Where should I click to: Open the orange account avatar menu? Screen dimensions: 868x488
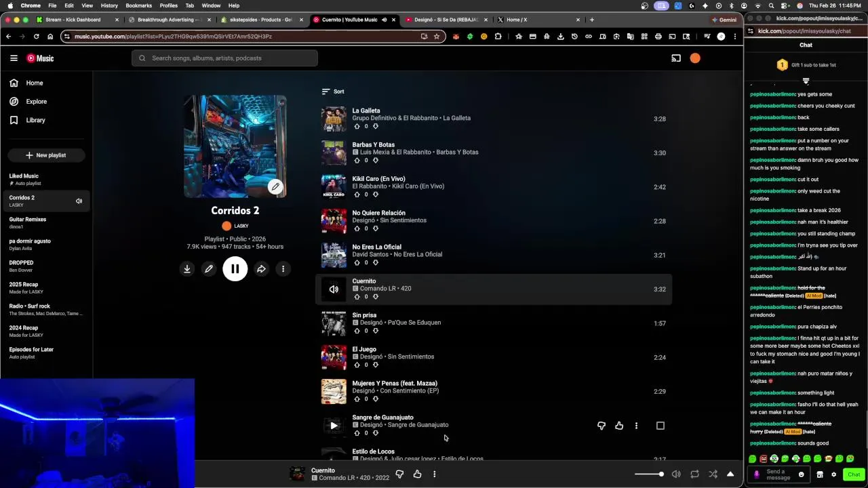pos(695,58)
